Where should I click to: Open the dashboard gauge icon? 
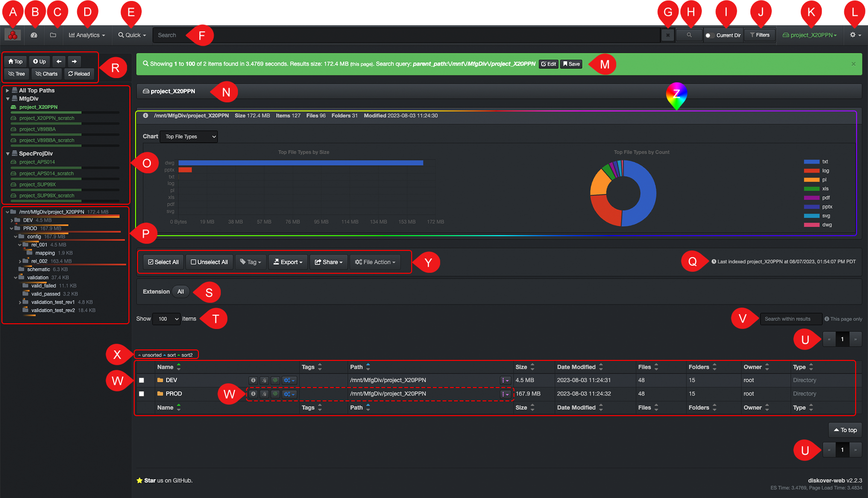coord(34,35)
